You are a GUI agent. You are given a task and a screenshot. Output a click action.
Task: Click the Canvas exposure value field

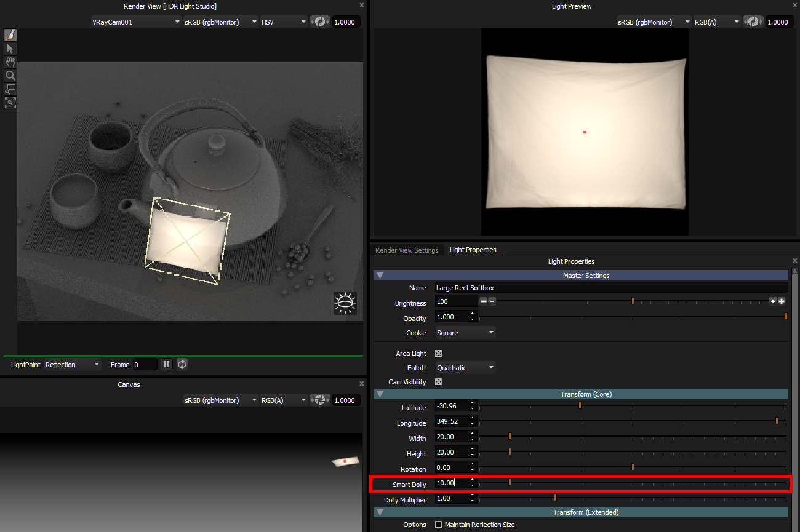coord(346,400)
